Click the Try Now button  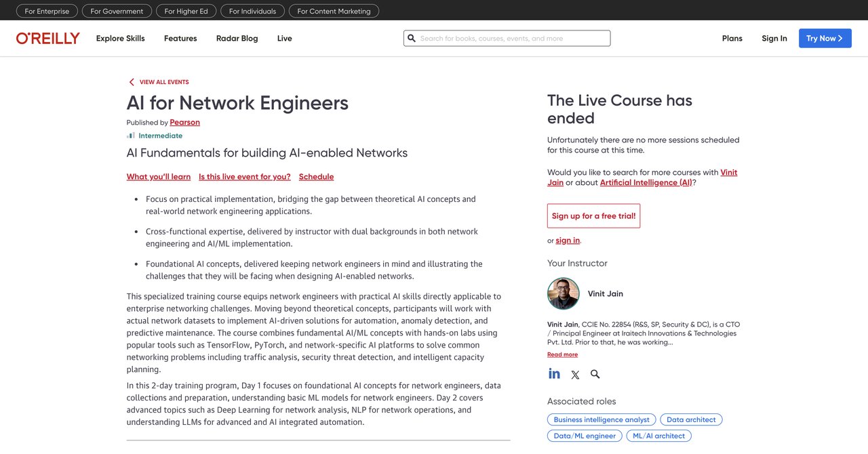click(825, 39)
